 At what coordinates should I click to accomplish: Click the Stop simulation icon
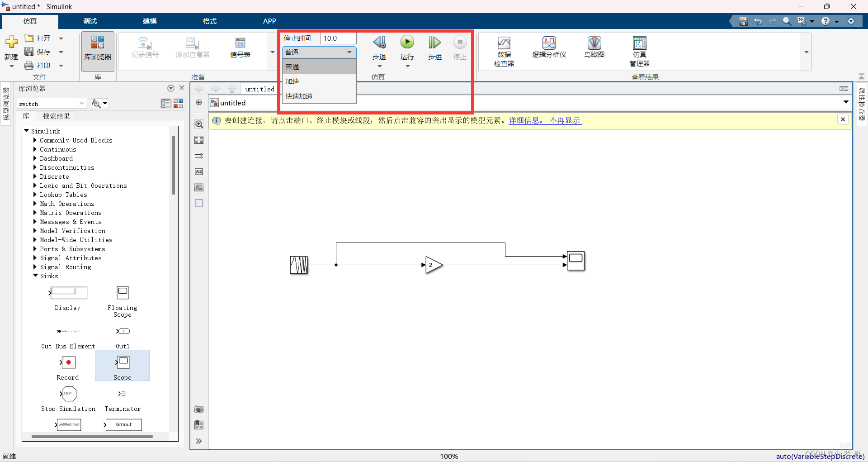pos(460,43)
